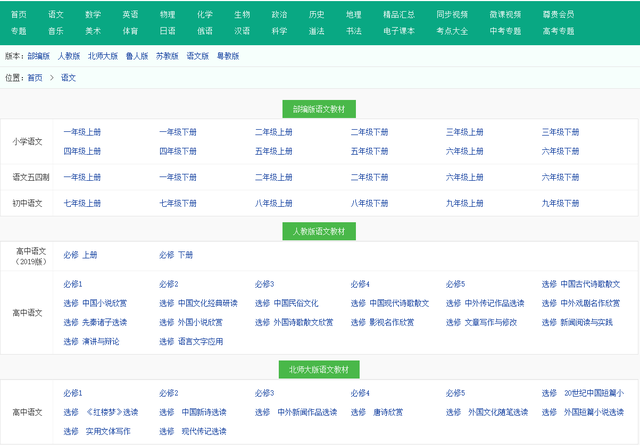The height and width of the screenshot is (445, 640).
Task: Open 电子课本 in second navigation row
Action: (399, 31)
